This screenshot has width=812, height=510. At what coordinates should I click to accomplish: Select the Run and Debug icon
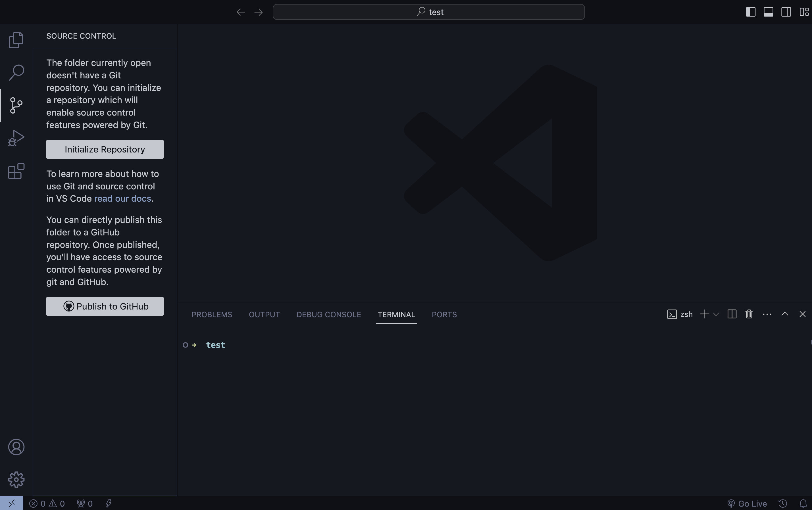(16, 138)
